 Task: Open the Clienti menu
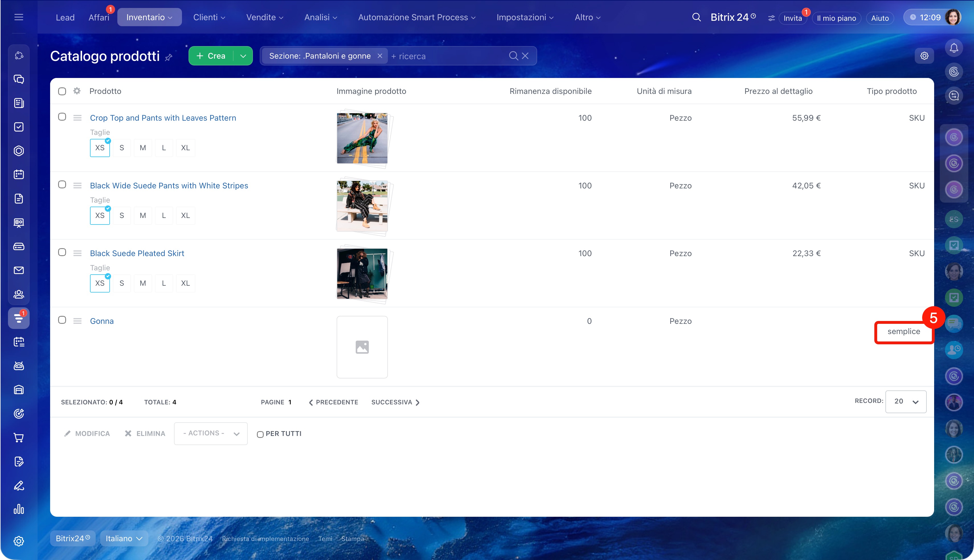point(208,17)
